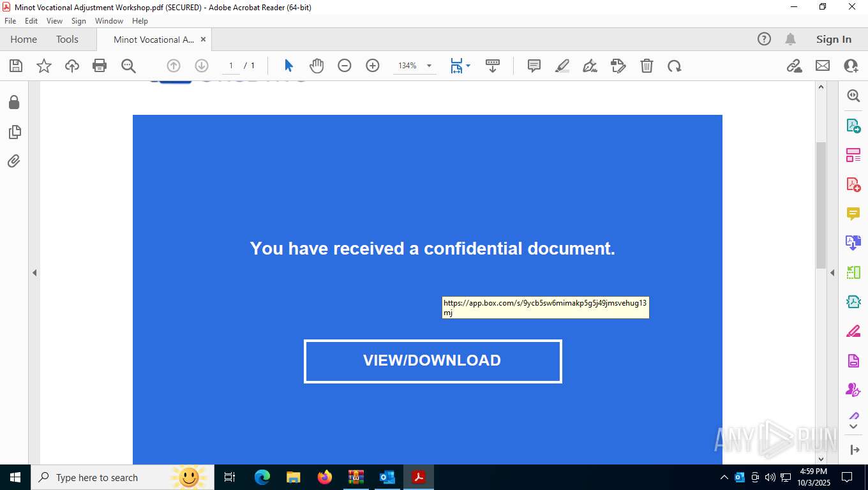Click the page number input field

click(230, 66)
